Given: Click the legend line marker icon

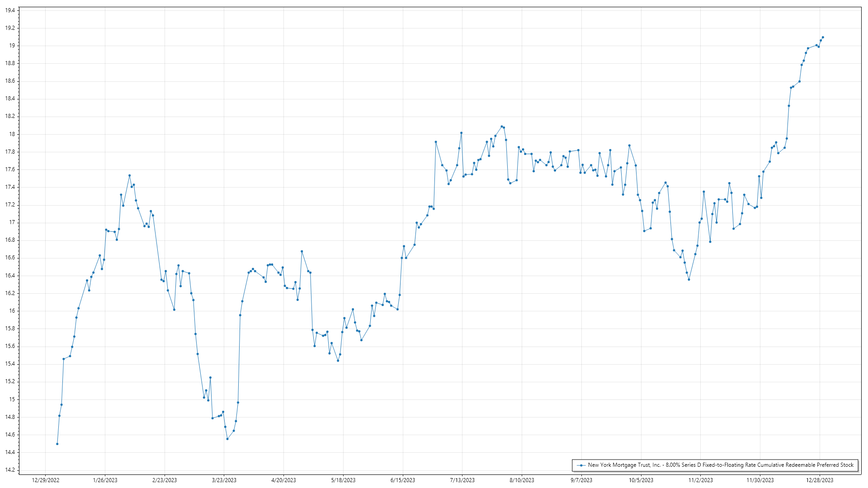Looking at the screenshot, I should pos(581,465).
